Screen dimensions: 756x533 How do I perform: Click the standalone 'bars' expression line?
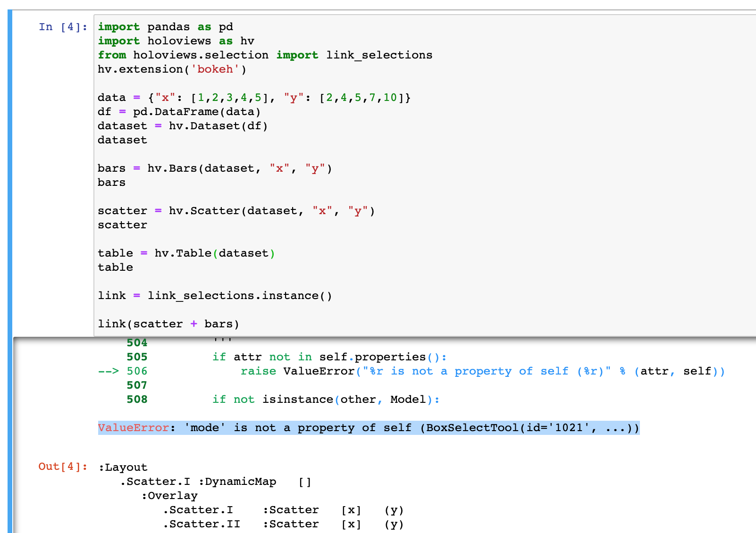point(112,183)
